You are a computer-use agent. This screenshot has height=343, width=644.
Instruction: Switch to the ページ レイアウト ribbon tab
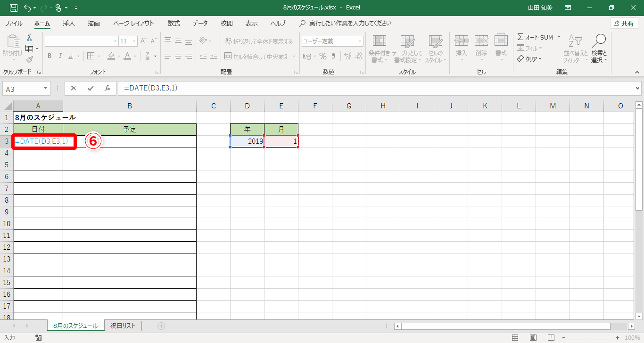tap(133, 23)
